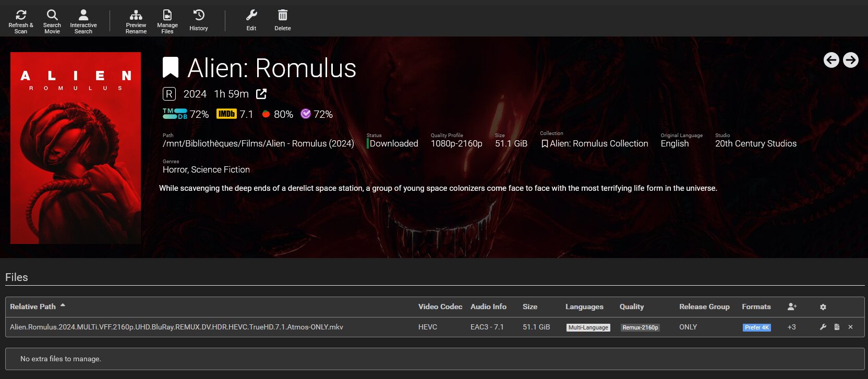Click the IMDb rating 7.1

tap(235, 114)
